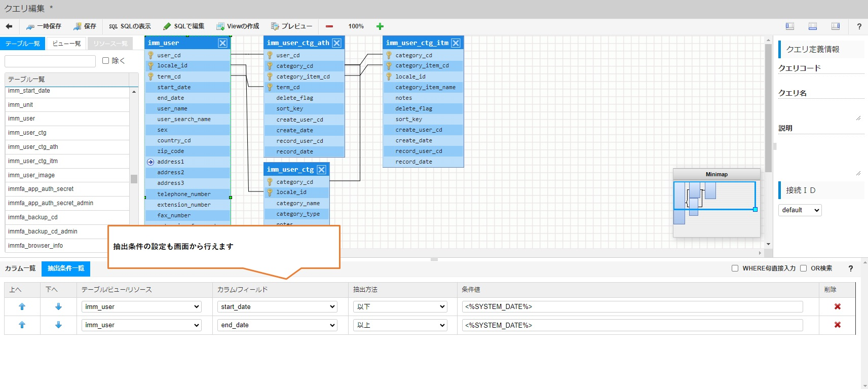Delete the start_date condition row
This screenshot has height=389, width=868.
837,306
